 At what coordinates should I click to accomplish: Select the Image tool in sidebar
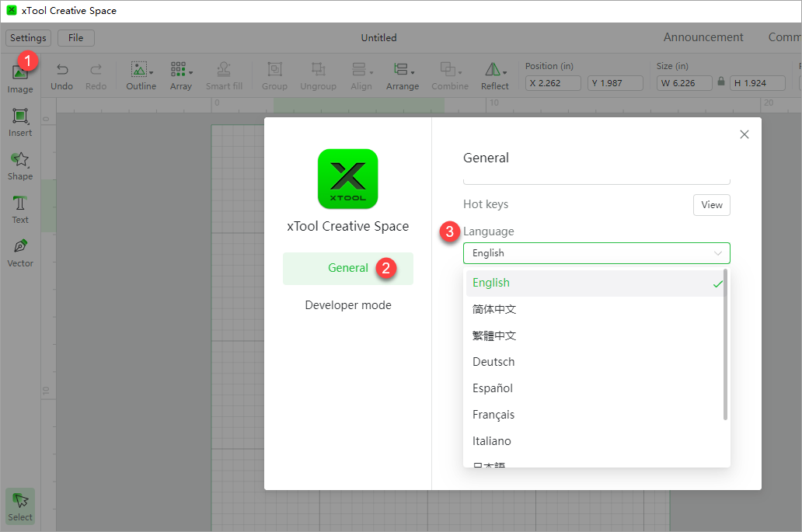[19, 78]
